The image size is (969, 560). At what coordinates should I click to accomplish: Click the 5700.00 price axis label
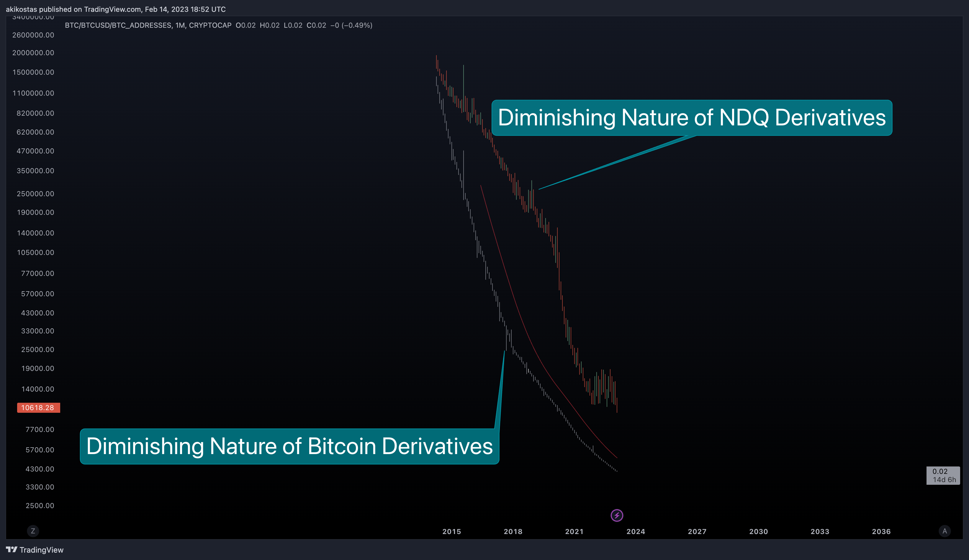(40, 450)
